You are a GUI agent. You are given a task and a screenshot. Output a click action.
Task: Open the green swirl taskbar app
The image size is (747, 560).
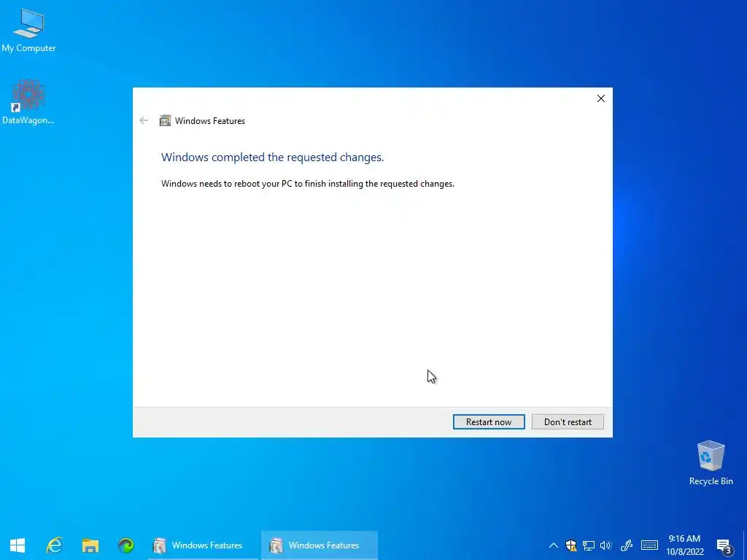(125, 545)
